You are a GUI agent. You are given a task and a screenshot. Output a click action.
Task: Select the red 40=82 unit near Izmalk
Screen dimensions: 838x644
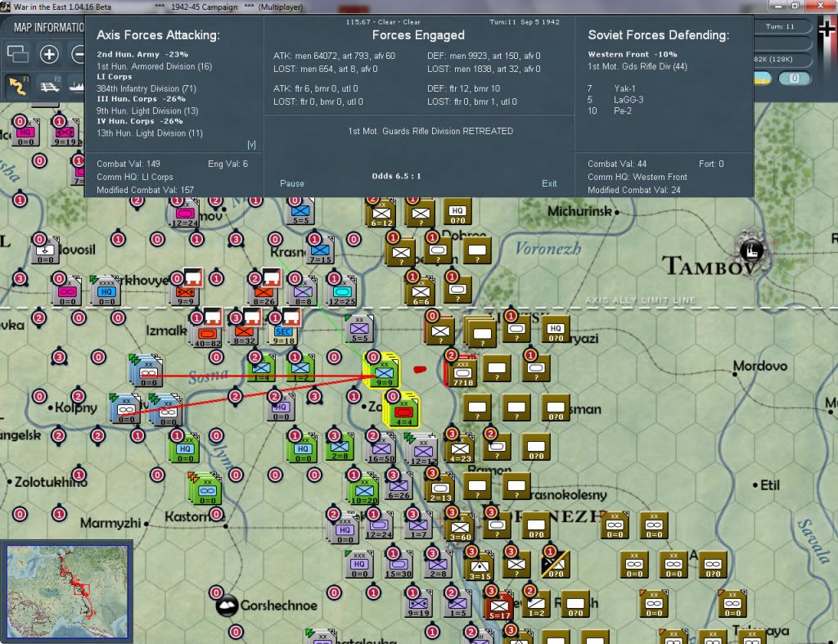point(207,334)
